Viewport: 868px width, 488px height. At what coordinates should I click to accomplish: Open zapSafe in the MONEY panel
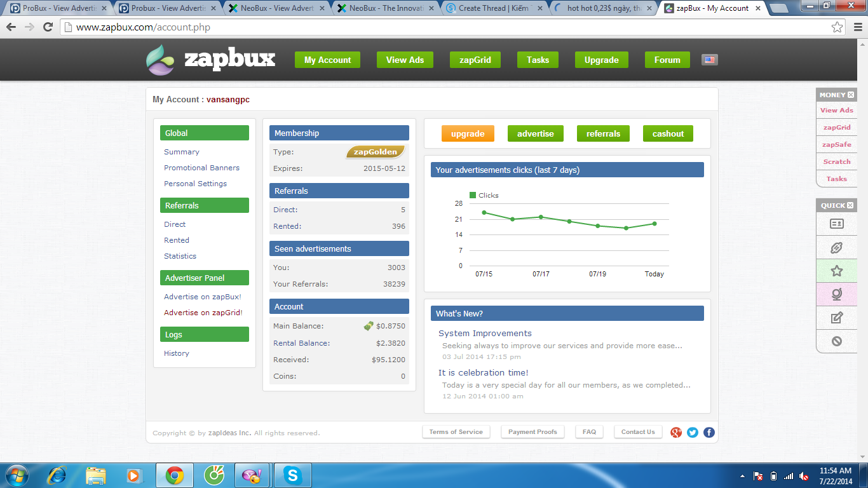pyautogui.click(x=836, y=144)
